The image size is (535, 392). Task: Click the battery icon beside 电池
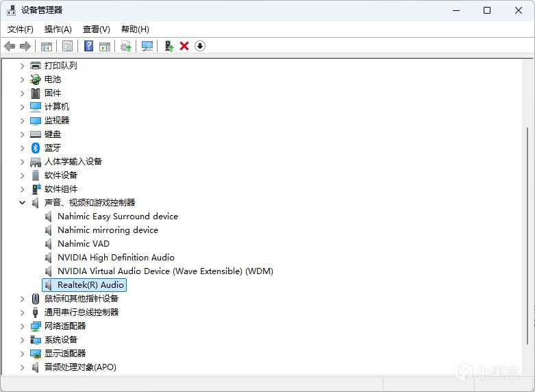pyautogui.click(x=36, y=79)
